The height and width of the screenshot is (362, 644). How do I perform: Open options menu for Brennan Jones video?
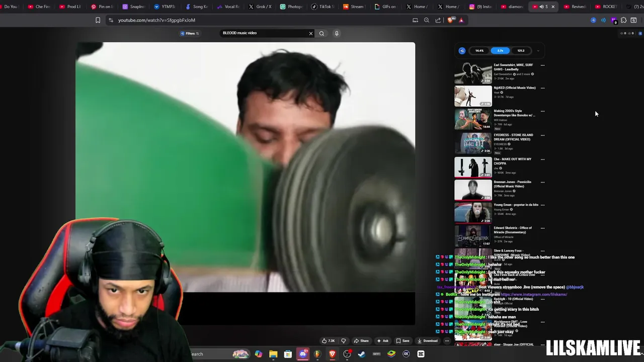542,182
